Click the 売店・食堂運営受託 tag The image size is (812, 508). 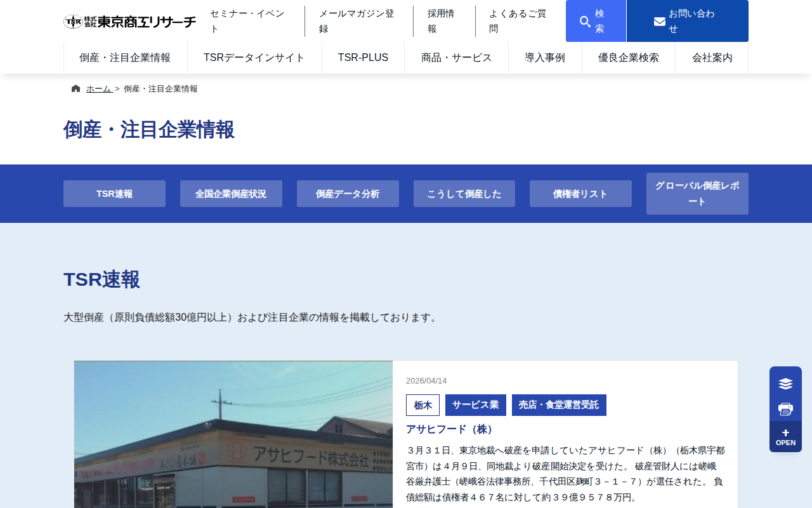click(559, 405)
